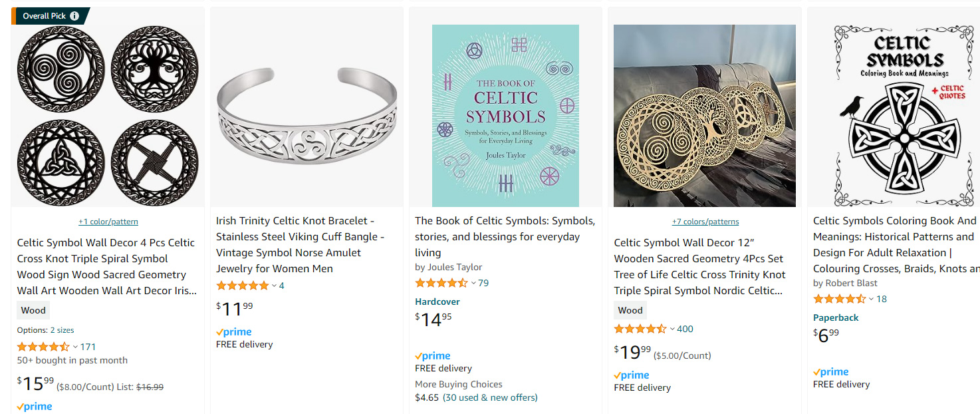Click the Prime logo beneath the coloring book listing
980x414 pixels.
point(830,371)
